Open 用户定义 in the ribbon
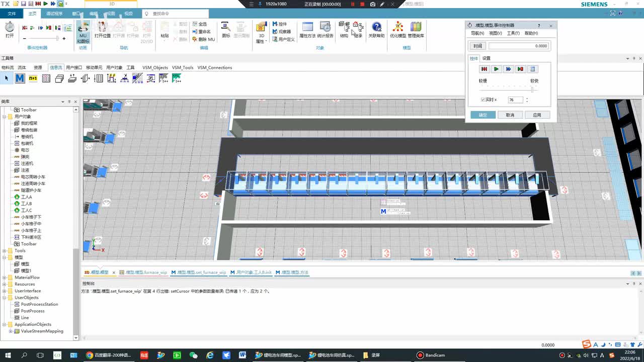644x362 pixels. click(x=283, y=39)
